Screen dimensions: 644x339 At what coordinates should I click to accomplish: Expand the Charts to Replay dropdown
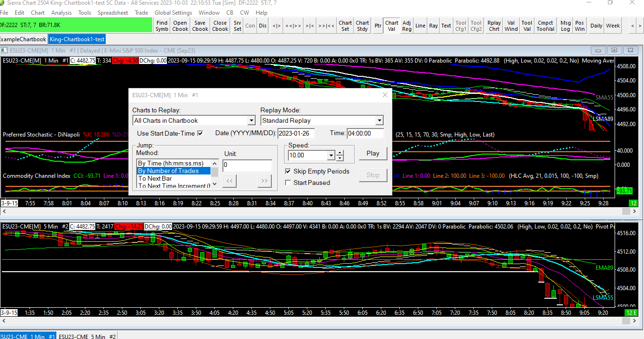[x=251, y=120]
